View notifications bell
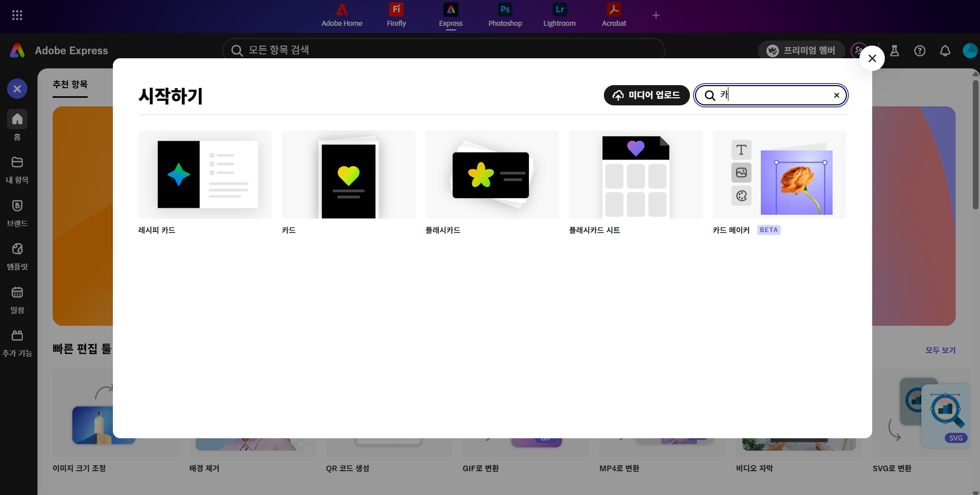This screenshot has height=495, width=980. (945, 51)
